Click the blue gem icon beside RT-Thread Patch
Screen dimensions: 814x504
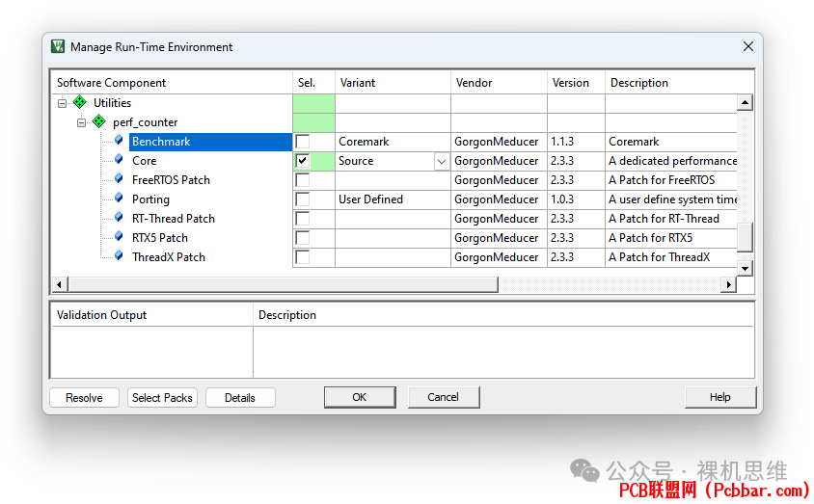coord(119,217)
